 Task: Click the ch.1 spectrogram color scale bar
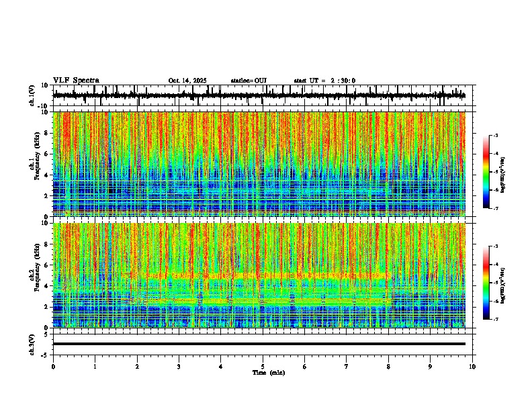[486, 172]
